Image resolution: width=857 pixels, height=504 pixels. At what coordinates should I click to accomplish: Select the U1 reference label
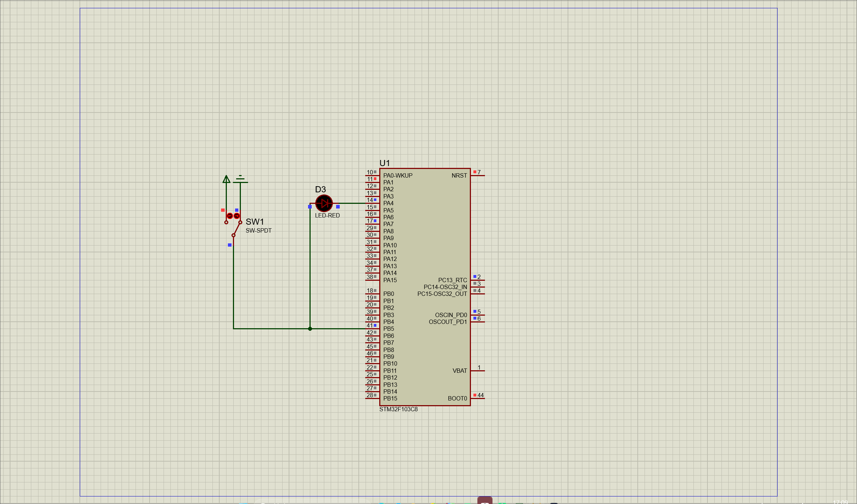pos(385,163)
